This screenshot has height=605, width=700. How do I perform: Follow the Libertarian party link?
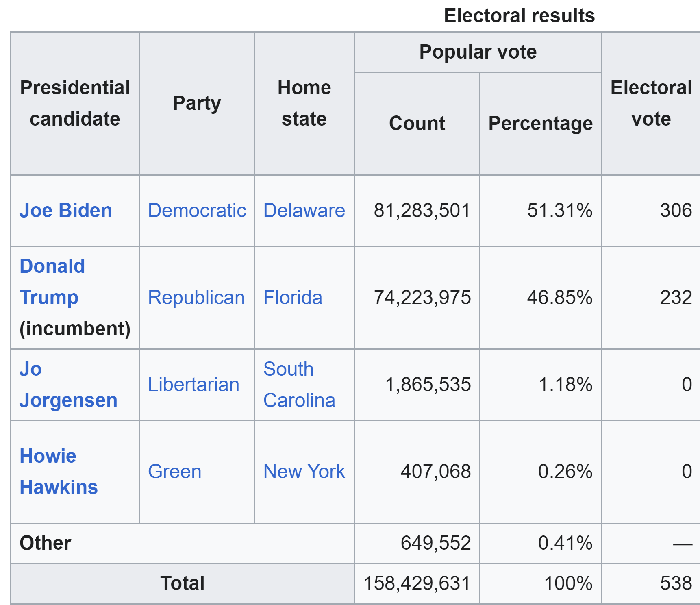[193, 385]
